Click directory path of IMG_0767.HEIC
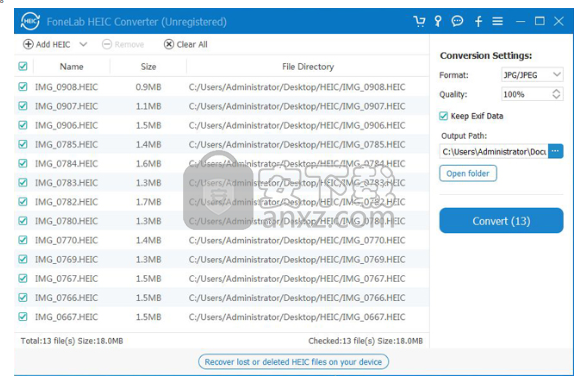This screenshot has width=582, height=384. [x=297, y=279]
